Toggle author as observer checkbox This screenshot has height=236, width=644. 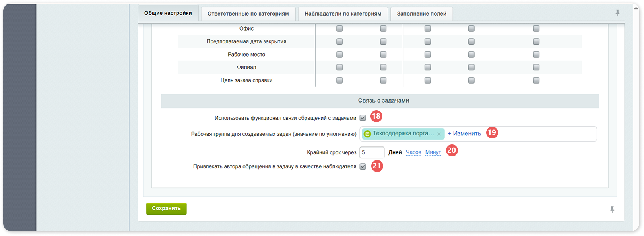(x=363, y=166)
